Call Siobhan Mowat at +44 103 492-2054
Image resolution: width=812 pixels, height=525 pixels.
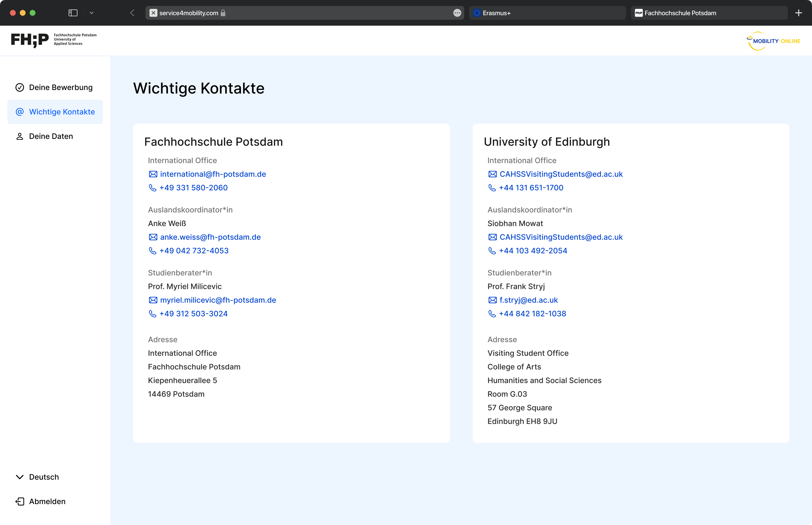coord(533,251)
